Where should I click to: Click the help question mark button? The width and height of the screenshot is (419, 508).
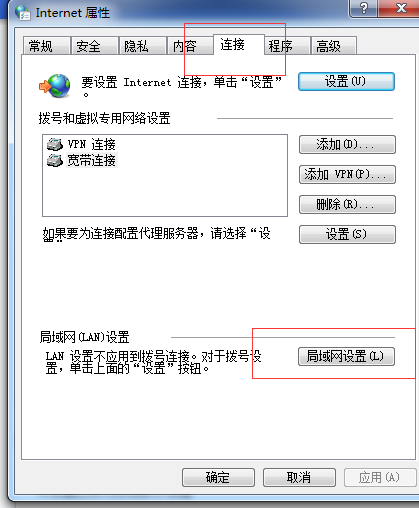(x=363, y=8)
